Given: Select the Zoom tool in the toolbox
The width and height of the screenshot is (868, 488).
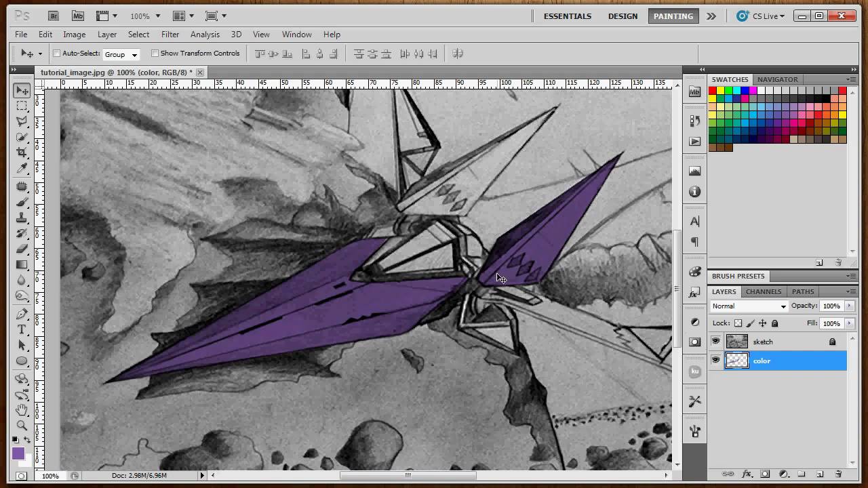Looking at the screenshot, I should click(22, 426).
